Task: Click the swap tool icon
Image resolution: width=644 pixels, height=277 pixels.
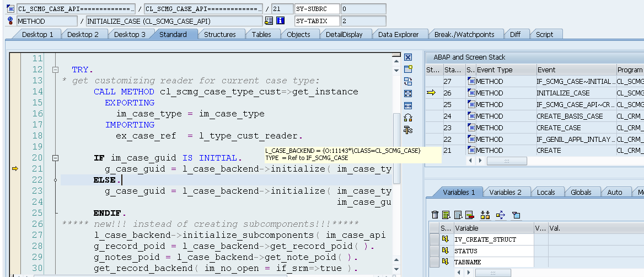Action: coord(408,81)
